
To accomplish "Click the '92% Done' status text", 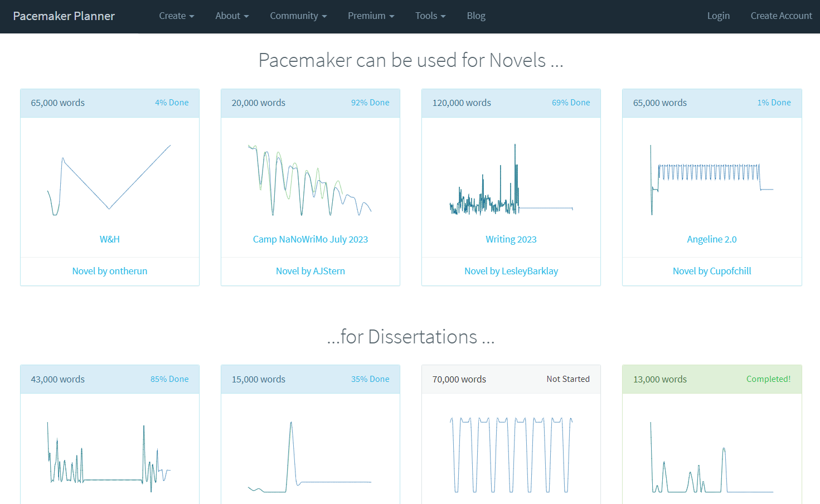I will [x=370, y=103].
